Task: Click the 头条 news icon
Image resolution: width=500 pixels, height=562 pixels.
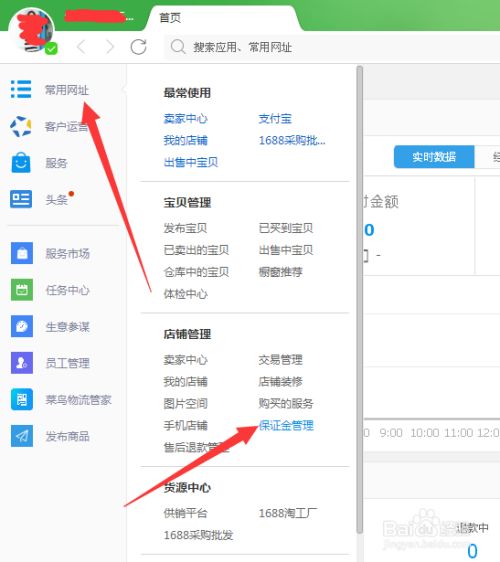Action: click(x=21, y=199)
